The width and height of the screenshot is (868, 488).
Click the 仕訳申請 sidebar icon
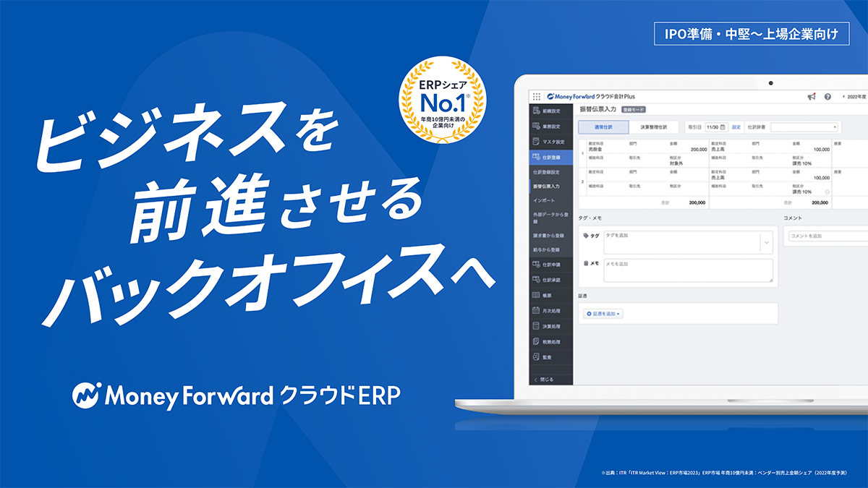536,265
